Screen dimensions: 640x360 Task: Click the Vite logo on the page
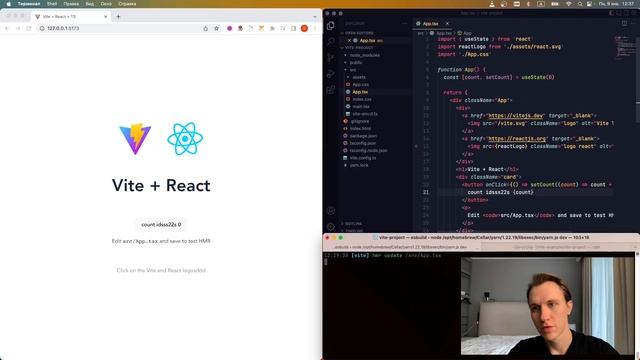pos(135,139)
